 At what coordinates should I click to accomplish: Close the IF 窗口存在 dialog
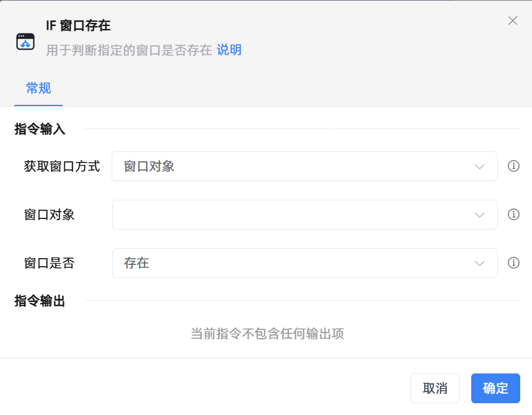pos(513,20)
